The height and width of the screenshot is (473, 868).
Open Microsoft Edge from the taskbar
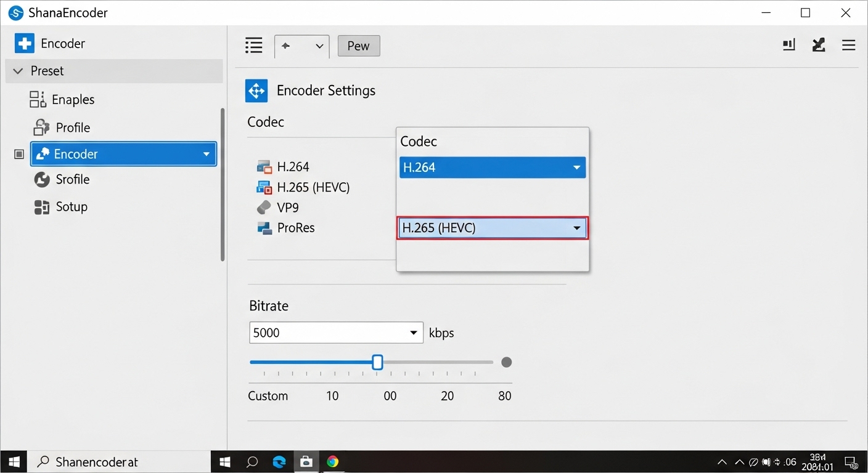click(279, 461)
